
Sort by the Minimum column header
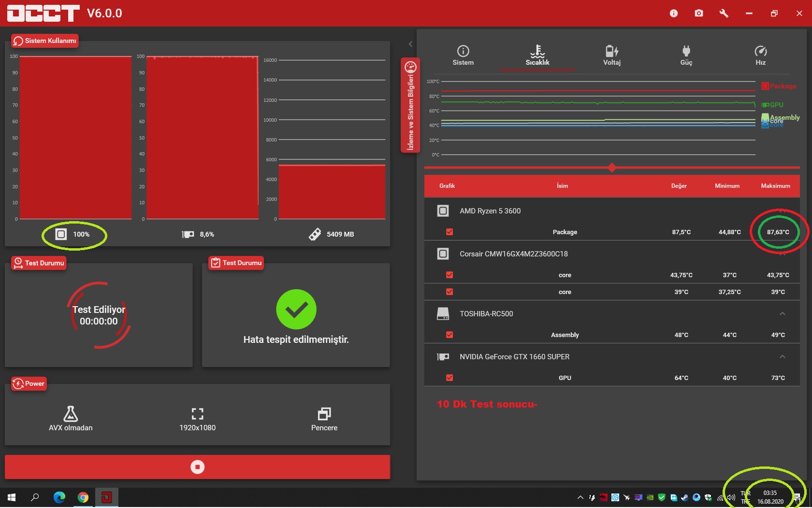[x=727, y=186]
